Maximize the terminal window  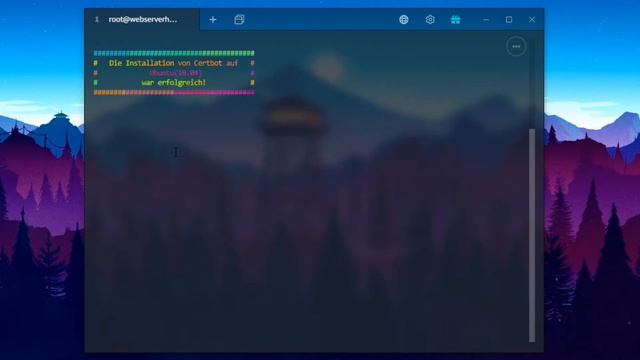point(509,20)
